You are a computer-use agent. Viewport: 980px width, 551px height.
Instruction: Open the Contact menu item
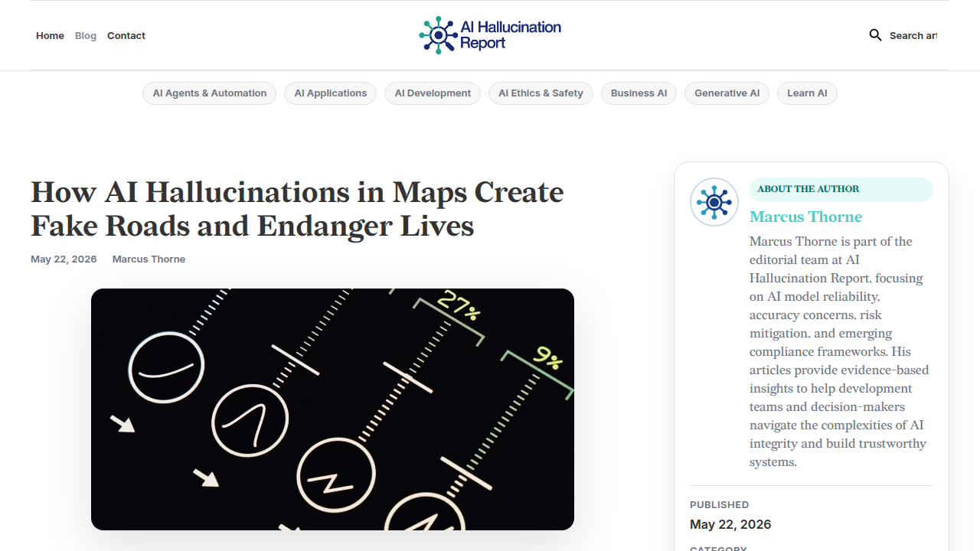coord(126,36)
